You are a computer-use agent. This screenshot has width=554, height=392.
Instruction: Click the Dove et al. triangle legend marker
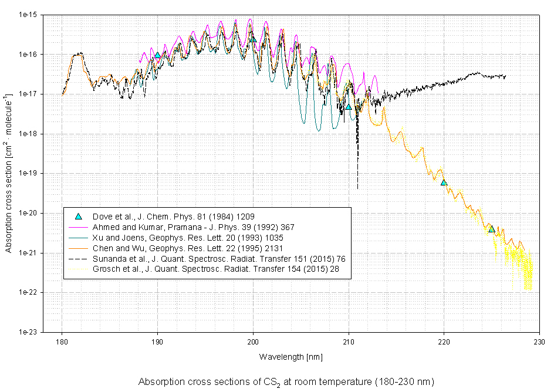coord(77,217)
